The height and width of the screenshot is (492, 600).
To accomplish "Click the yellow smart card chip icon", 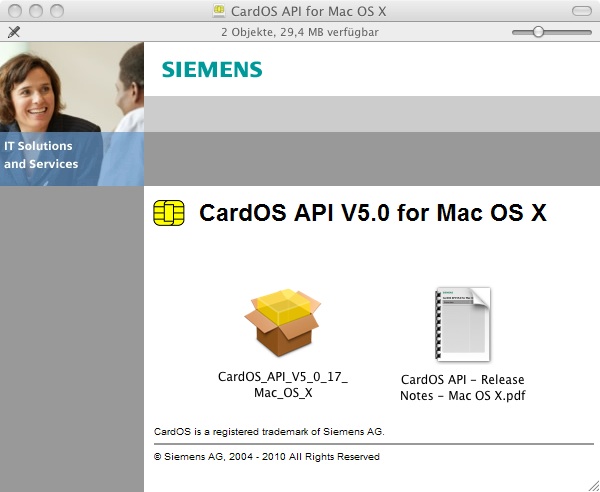I will click(x=169, y=213).
